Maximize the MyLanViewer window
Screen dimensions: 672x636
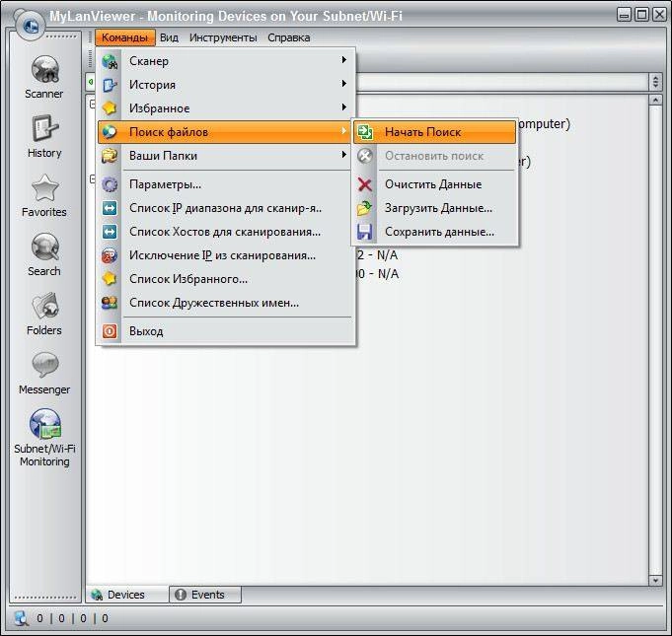[x=641, y=15]
